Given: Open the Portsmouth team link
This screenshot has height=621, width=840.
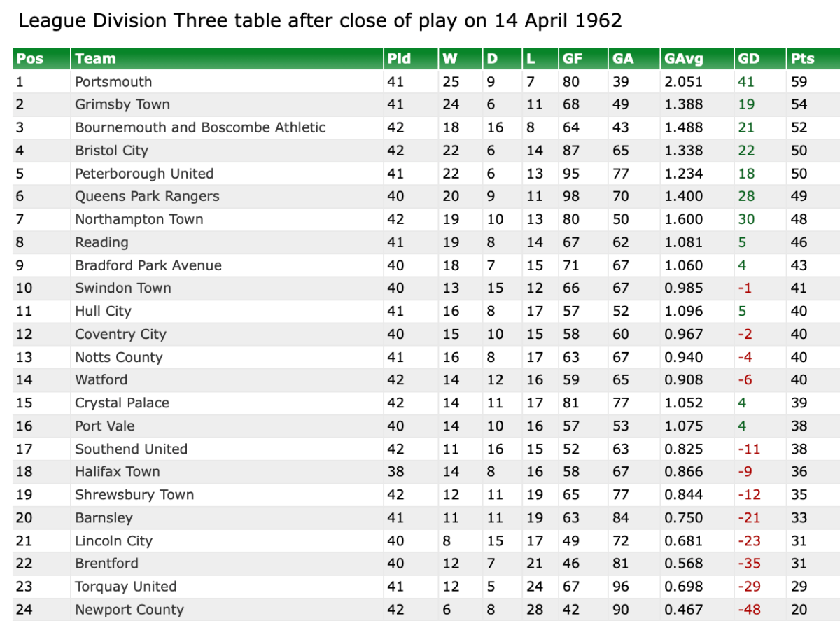Looking at the screenshot, I should tap(113, 81).
